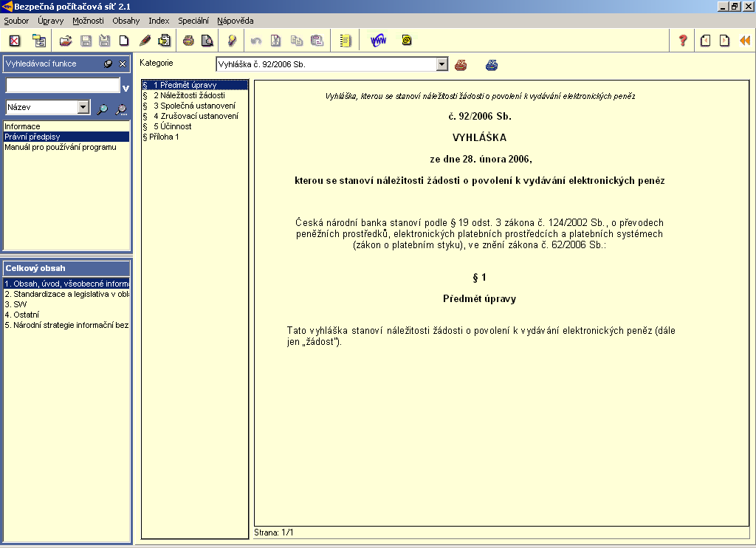Create a new blank document via toolbar
Image resolution: width=756 pixels, height=548 pixels.
(124, 41)
